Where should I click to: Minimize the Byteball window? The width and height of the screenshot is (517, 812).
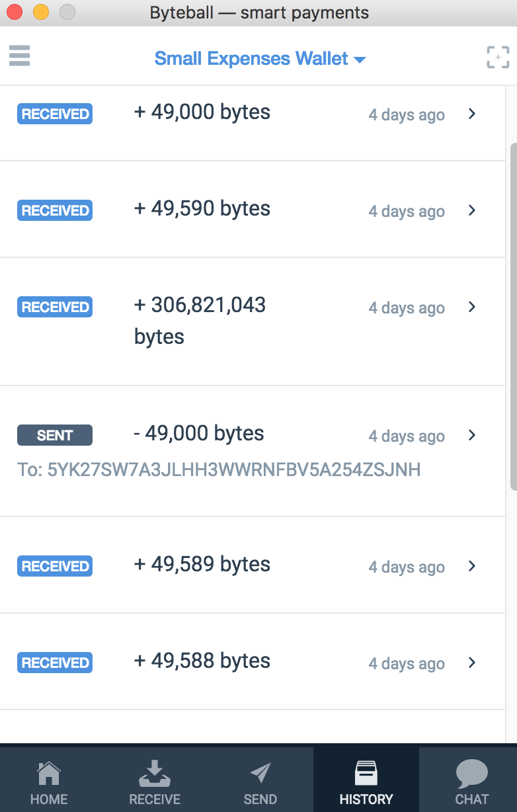41,12
